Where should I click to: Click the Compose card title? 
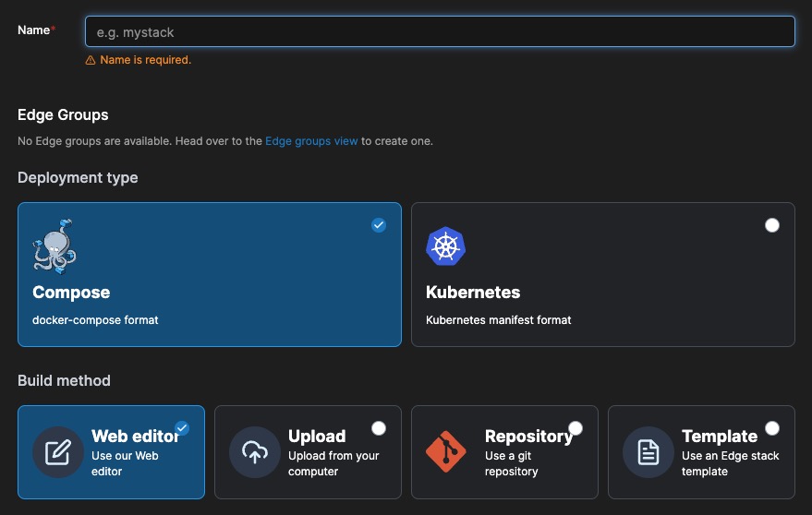pos(71,293)
